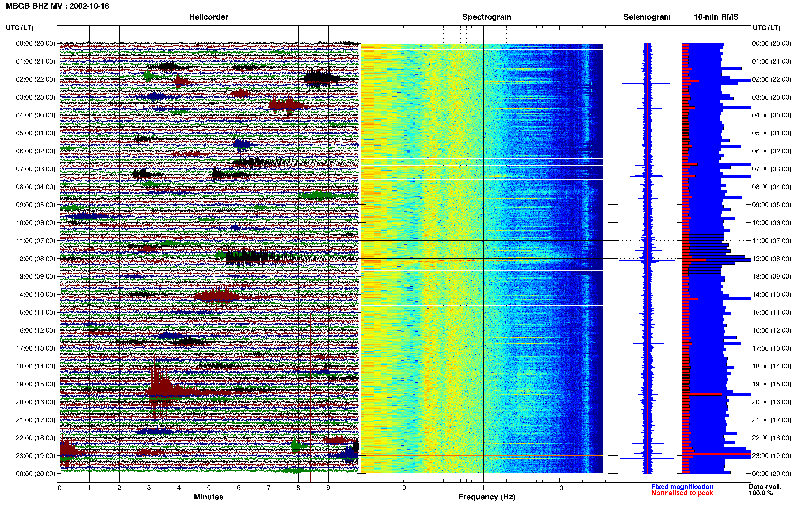Click the '1' frequency tick label
The image size is (812, 508).
(483, 487)
